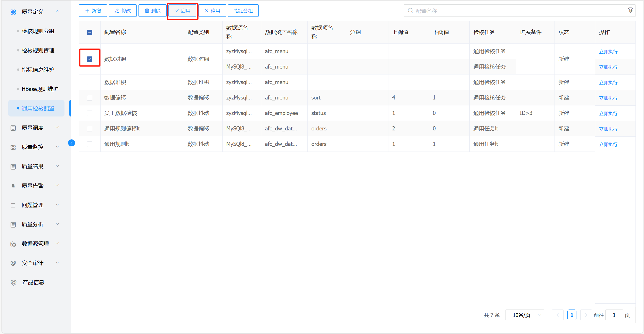Uncheck the 数据对照 row checkbox
Image resolution: width=644 pixels, height=334 pixels.
coord(89,59)
